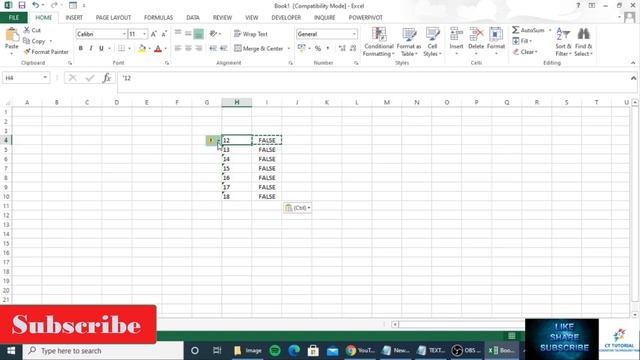Switch to the DATA tab

click(193, 18)
